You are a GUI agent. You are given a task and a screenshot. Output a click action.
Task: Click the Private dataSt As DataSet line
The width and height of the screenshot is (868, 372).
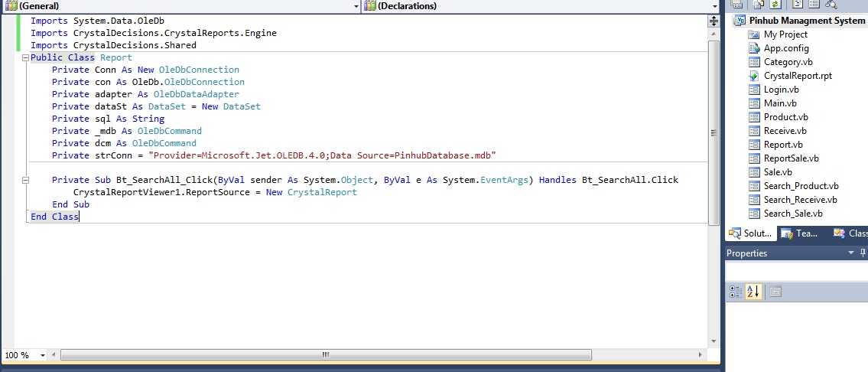coord(156,106)
